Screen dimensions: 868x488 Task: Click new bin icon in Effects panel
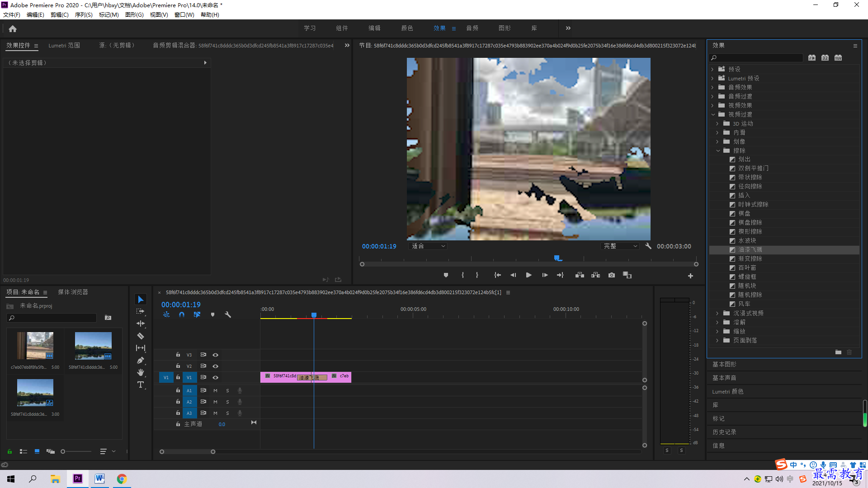click(x=838, y=352)
